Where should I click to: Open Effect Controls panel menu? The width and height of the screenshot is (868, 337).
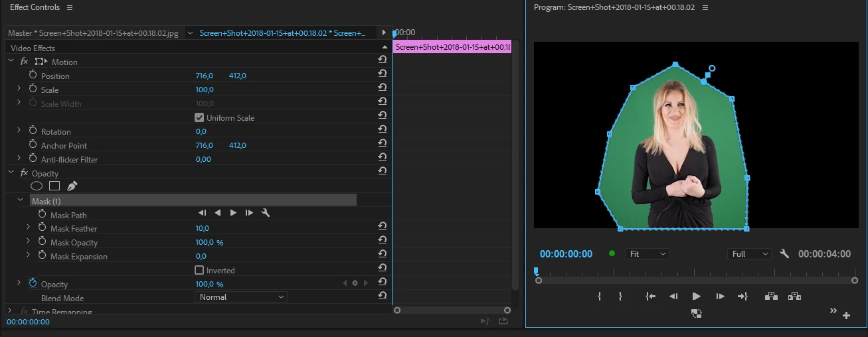click(x=70, y=7)
